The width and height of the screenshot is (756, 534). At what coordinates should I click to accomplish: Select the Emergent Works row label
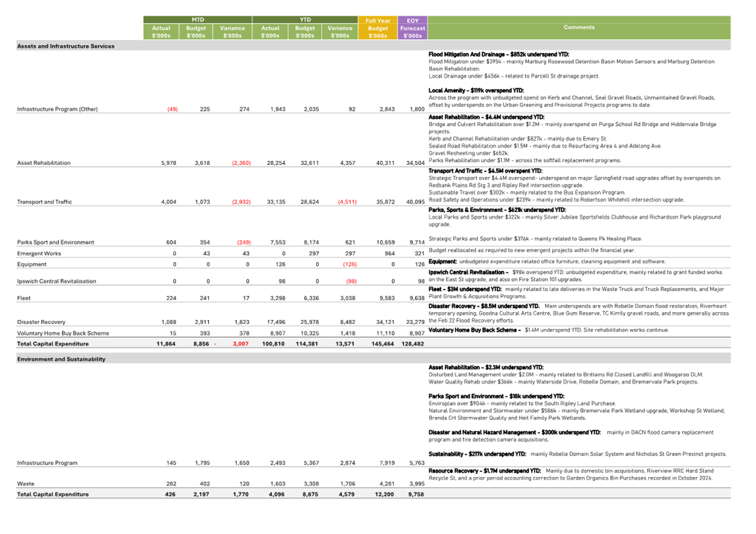[38, 253]
